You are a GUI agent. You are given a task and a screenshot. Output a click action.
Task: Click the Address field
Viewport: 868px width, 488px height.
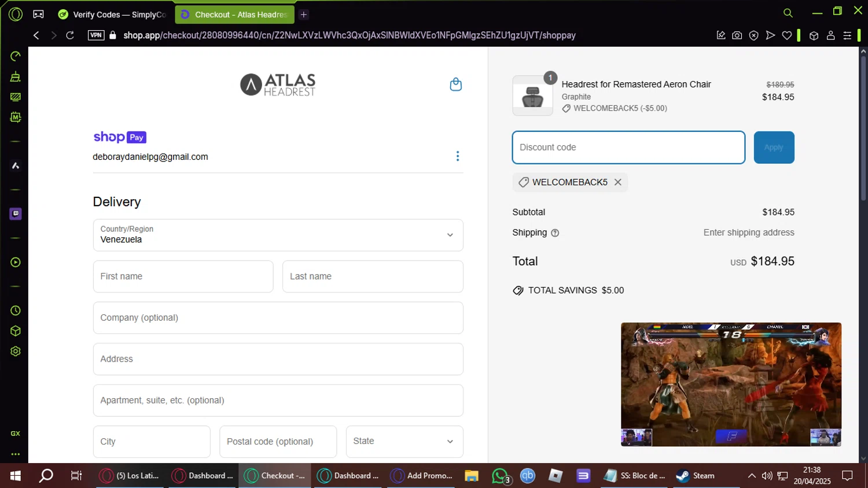[278, 359]
